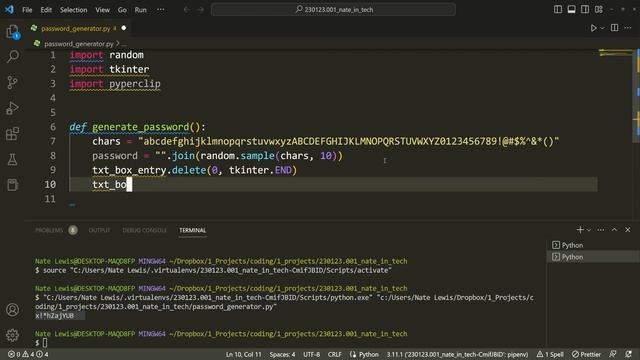Open the Source Control view
Viewport: 640px width, 360px height.
(13, 82)
